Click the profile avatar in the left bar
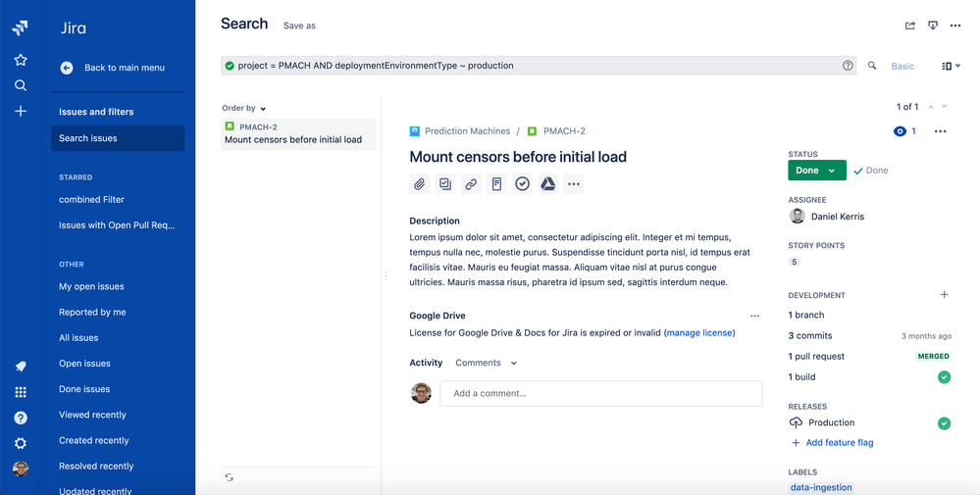The width and height of the screenshot is (980, 495). pyautogui.click(x=21, y=469)
